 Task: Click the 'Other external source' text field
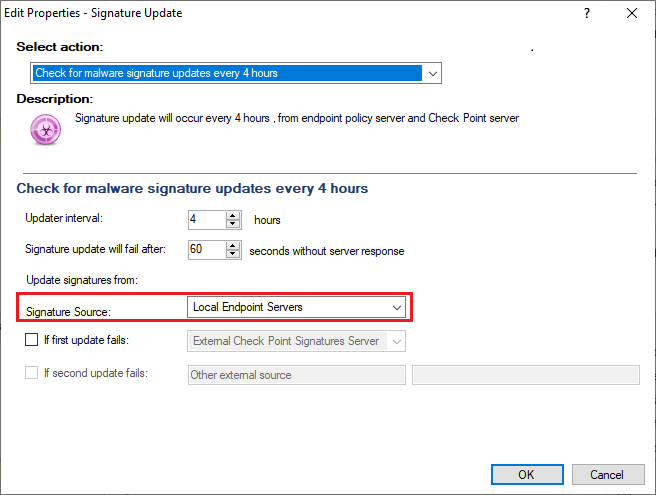click(x=296, y=375)
